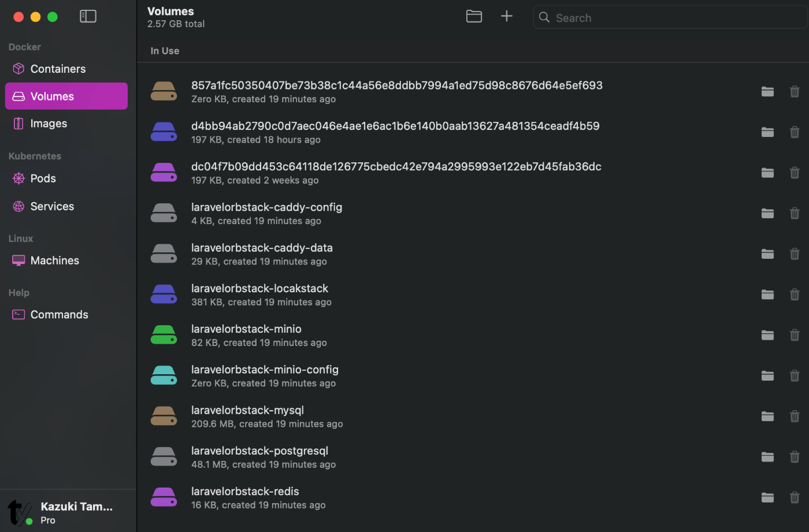Viewport: 809px width, 532px height.
Task: Select volume name starting with dc04f7b0
Action: 396,166
